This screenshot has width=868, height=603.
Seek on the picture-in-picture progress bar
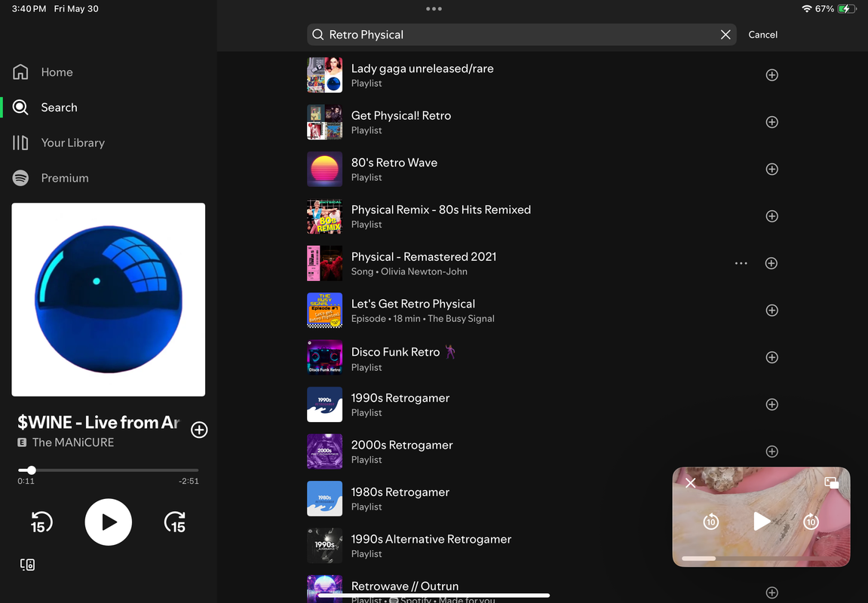761,559
